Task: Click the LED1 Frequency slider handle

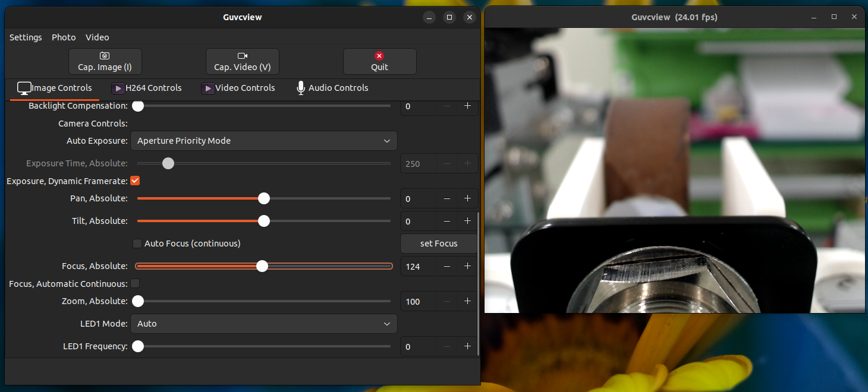Action: click(x=138, y=346)
